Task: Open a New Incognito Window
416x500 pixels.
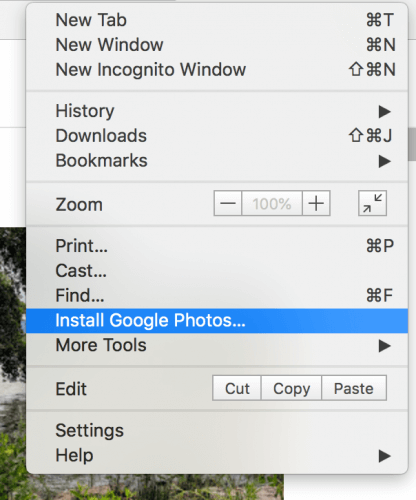Action: [217, 70]
